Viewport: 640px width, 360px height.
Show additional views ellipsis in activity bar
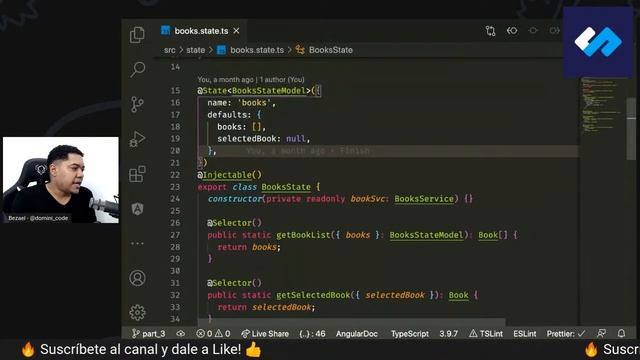point(137,243)
